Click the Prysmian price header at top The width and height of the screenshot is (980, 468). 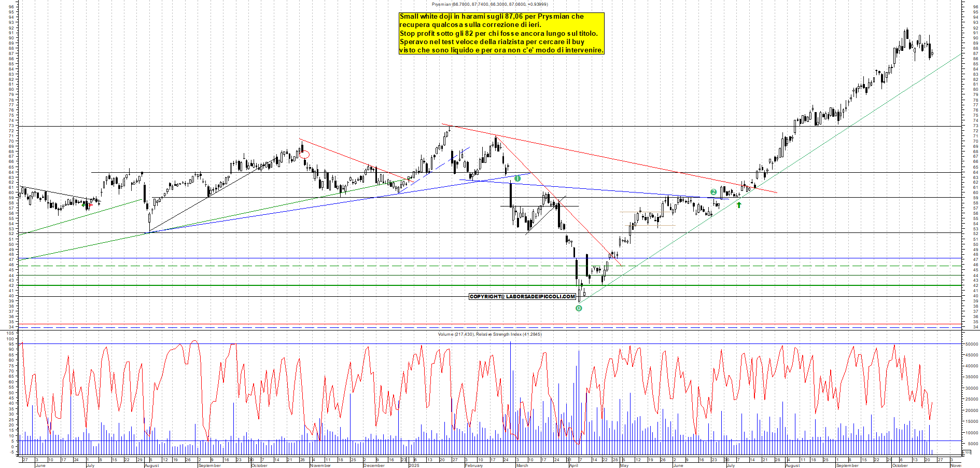pos(489,4)
